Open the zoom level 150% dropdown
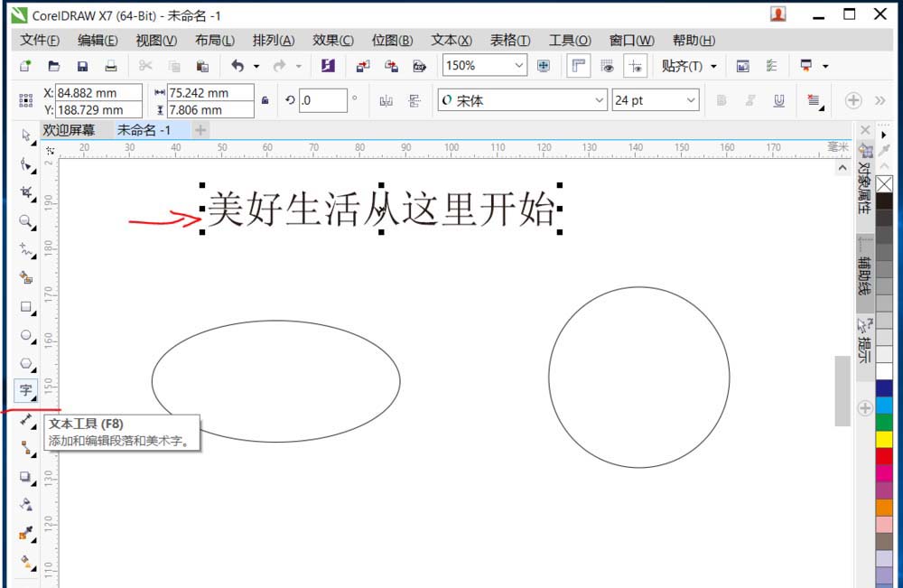This screenshot has width=903, height=588. coord(520,65)
